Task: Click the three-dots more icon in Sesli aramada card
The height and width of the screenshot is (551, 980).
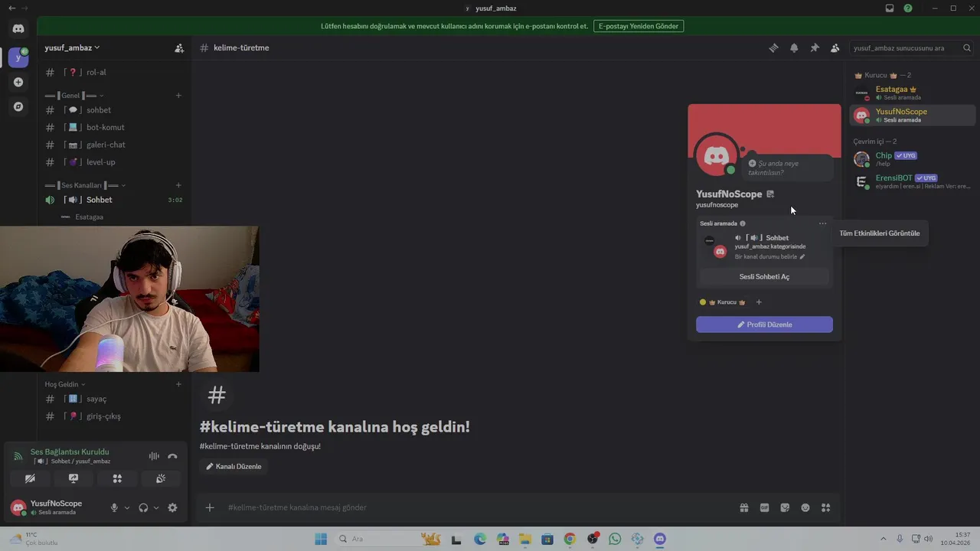Action: (x=822, y=223)
